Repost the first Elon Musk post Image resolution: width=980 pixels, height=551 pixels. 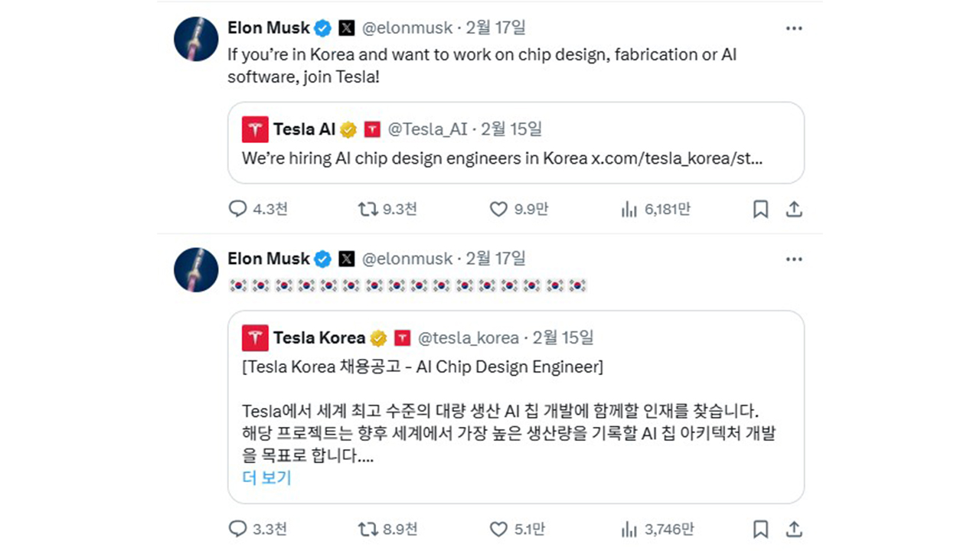(x=368, y=209)
